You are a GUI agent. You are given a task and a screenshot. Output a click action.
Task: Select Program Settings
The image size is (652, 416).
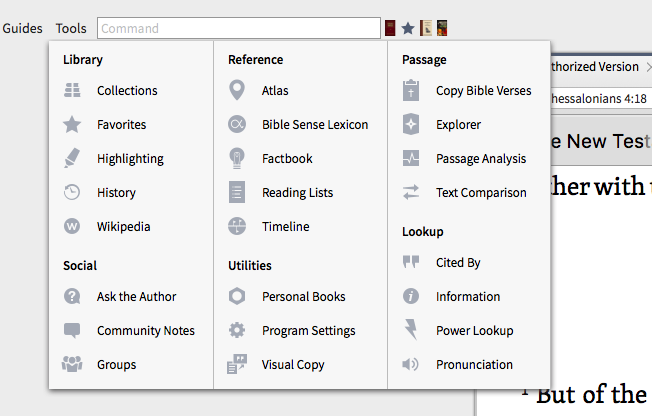pos(308,331)
